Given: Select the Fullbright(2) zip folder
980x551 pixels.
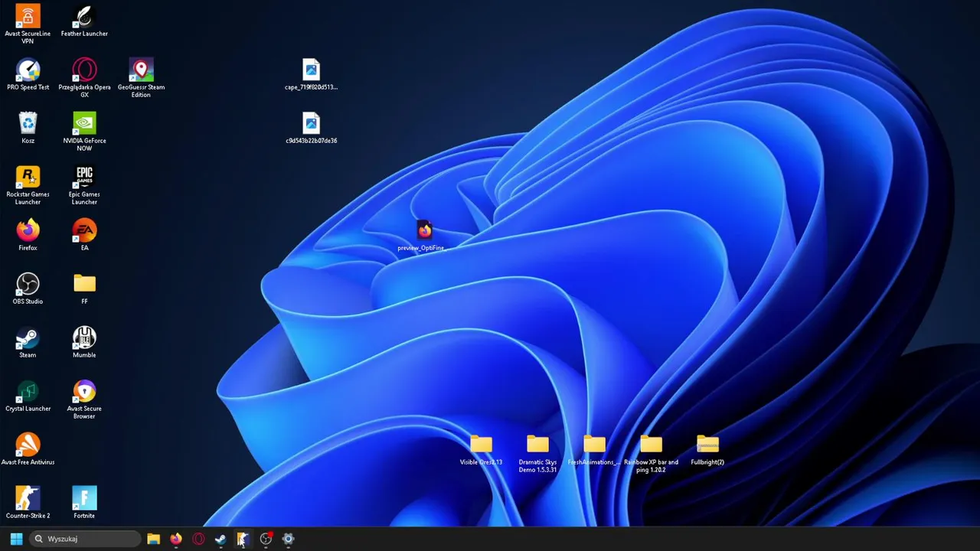Looking at the screenshot, I should tap(707, 449).
